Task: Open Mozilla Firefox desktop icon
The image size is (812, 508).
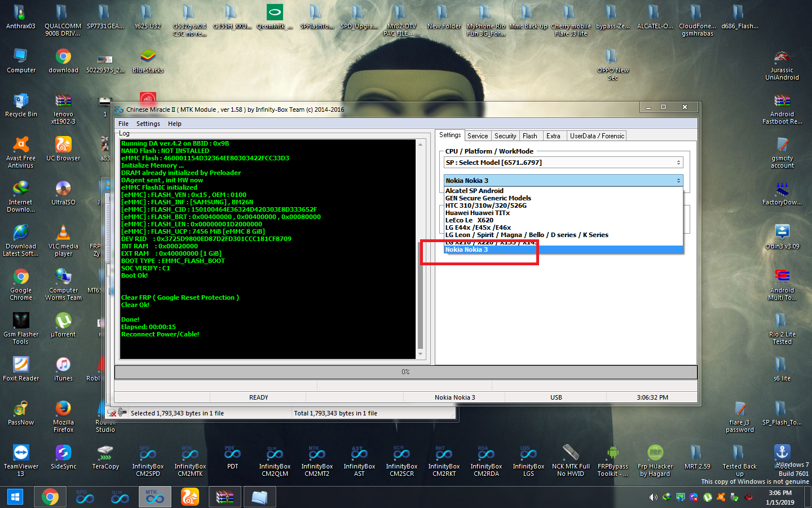Action: [x=63, y=417]
